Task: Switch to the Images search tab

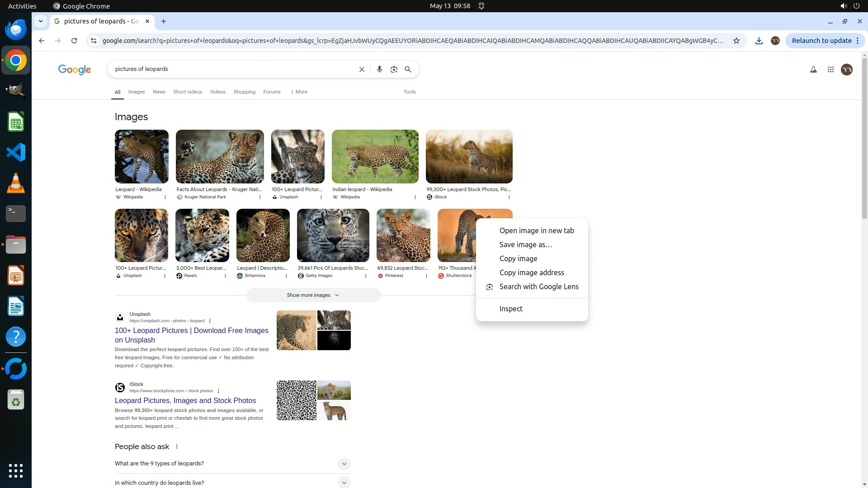Action: click(137, 92)
